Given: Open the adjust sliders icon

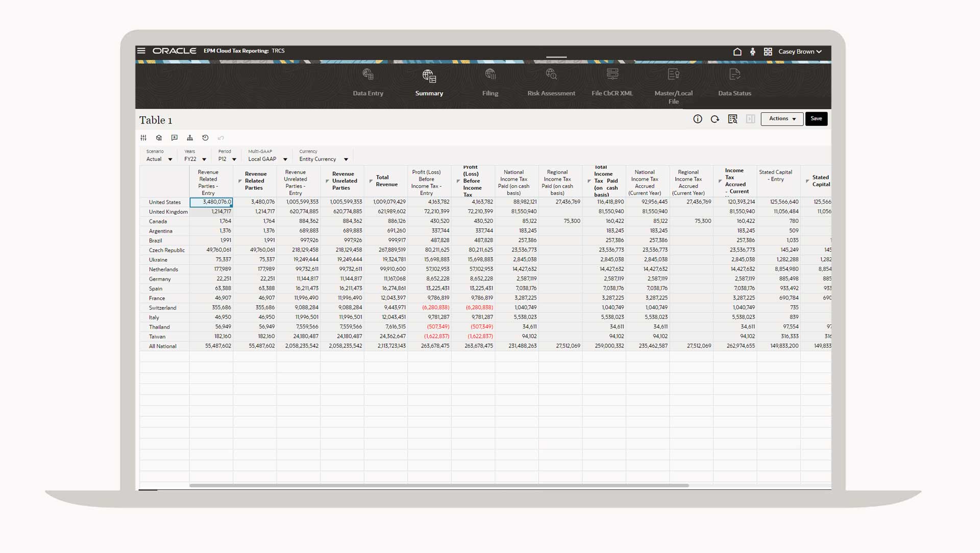Looking at the screenshot, I should 143,138.
